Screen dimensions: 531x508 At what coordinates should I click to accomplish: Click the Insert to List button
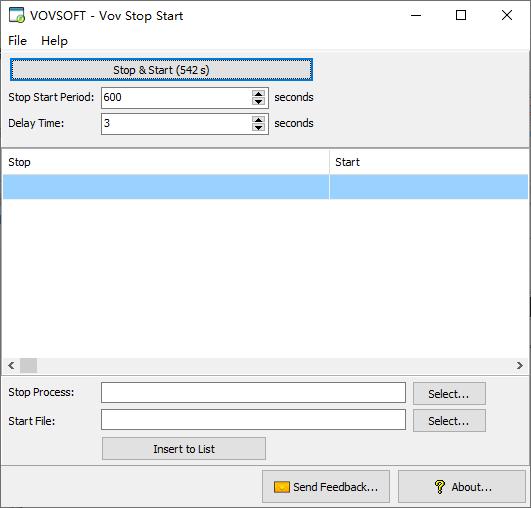coord(184,449)
